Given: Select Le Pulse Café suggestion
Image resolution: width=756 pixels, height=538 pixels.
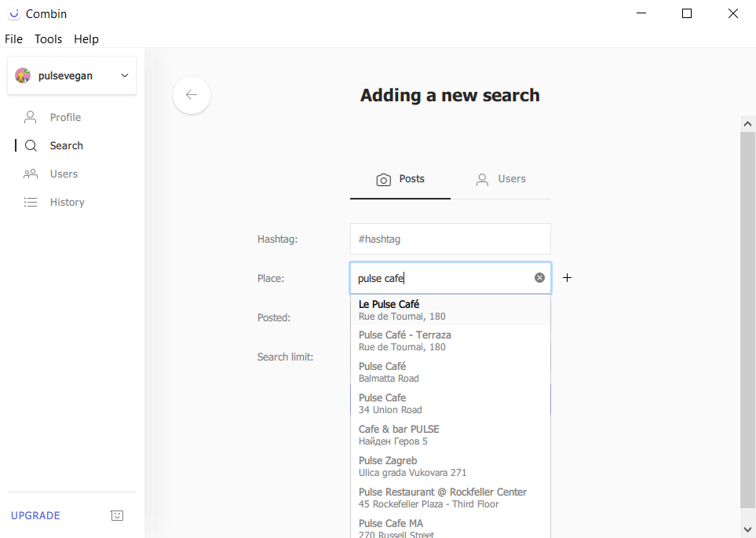Looking at the screenshot, I should [x=451, y=309].
